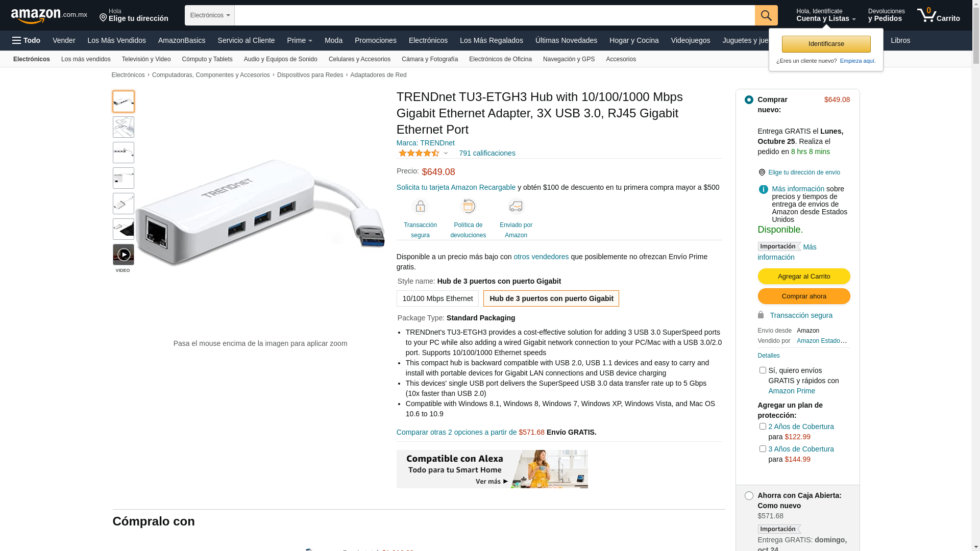
Task: Check the 2 Años de Cobertura box
Action: coord(763,427)
